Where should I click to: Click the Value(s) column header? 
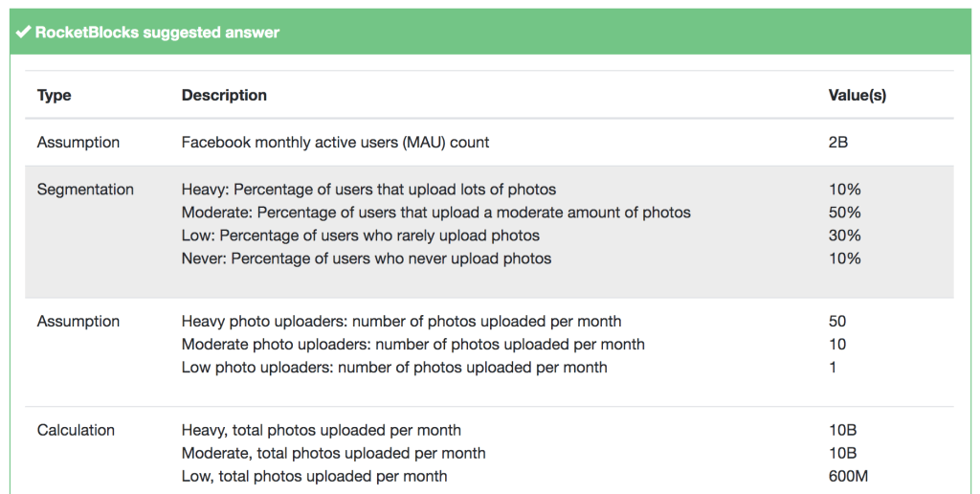[x=857, y=96]
